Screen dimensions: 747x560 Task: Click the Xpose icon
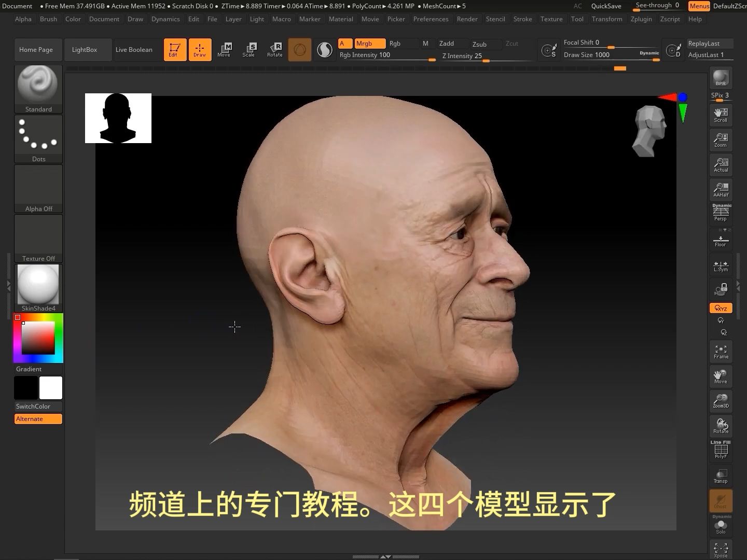(721, 550)
